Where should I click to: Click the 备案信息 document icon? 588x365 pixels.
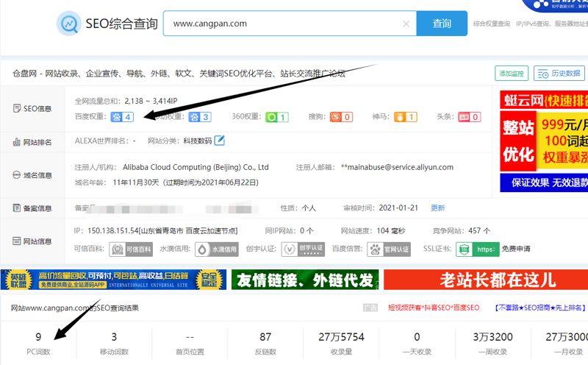tap(16, 208)
